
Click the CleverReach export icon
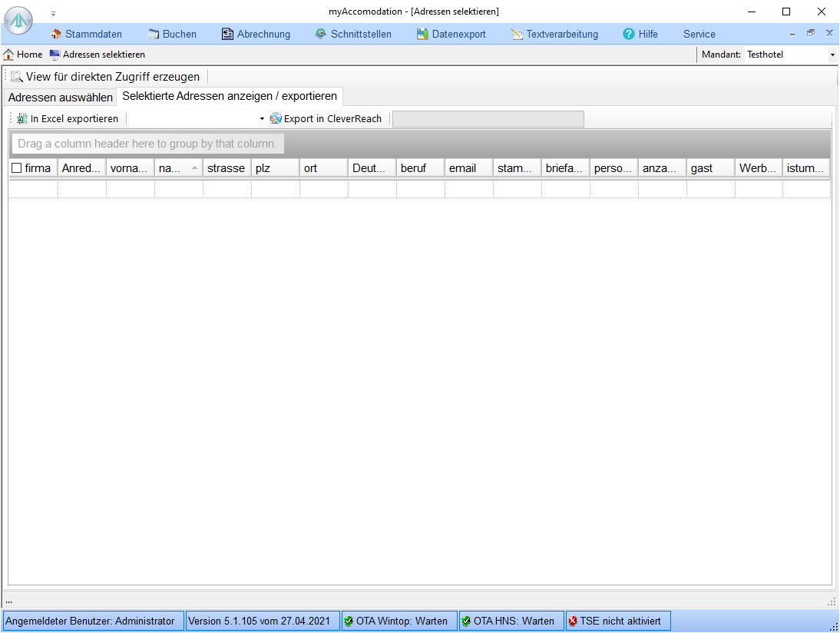[276, 119]
